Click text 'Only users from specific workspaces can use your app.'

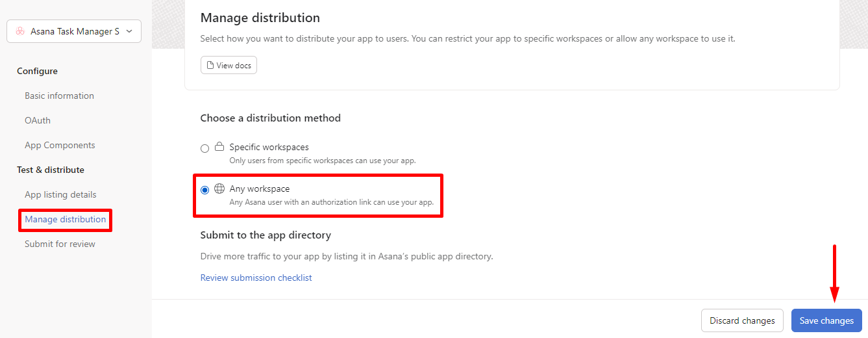point(323,160)
